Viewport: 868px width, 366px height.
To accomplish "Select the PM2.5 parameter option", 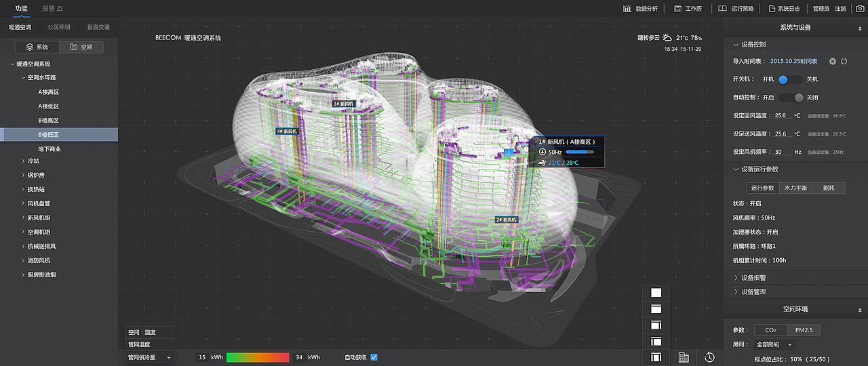I will (804, 330).
